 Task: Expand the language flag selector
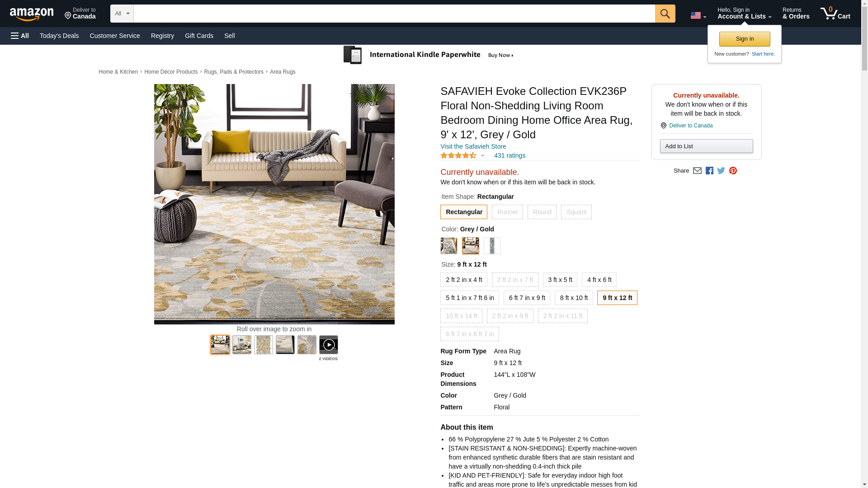[698, 16]
